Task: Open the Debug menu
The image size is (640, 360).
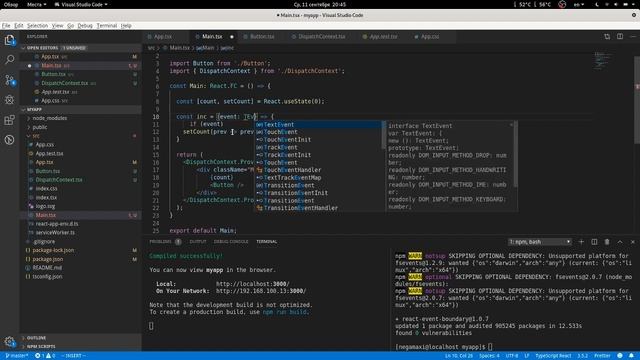Action: tap(85, 25)
